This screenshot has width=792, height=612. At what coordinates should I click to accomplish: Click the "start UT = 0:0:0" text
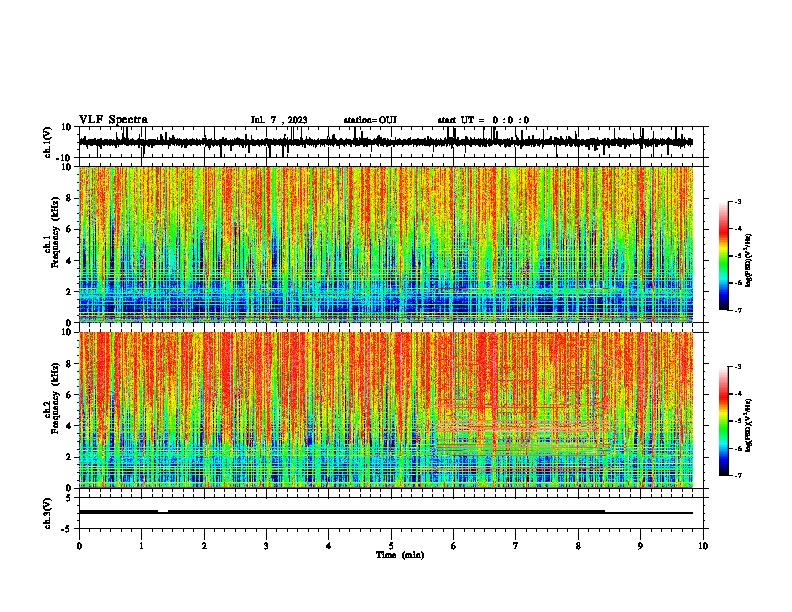click(x=483, y=120)
